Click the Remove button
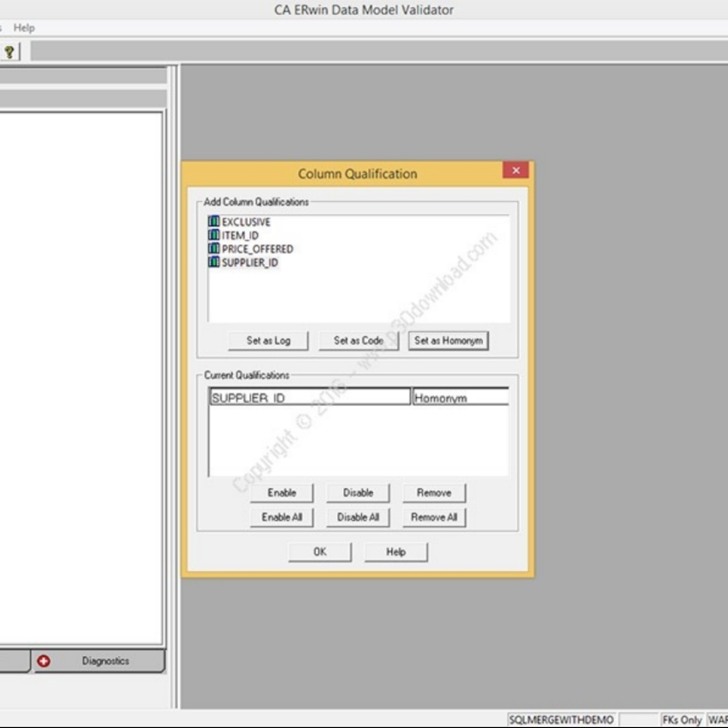728x728 pixels. click(x=434, y=492)
